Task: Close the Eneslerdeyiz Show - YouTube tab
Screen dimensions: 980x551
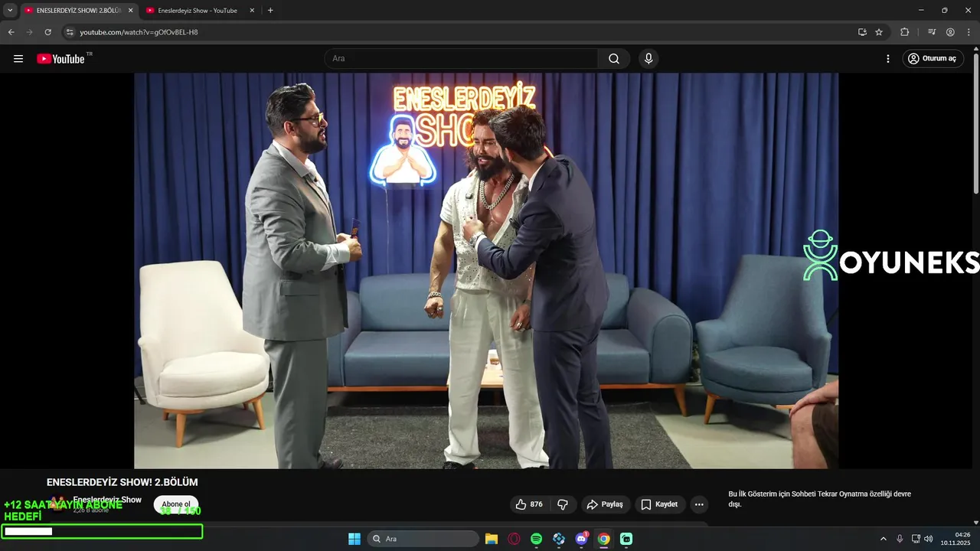Action: tap(252, 11)
